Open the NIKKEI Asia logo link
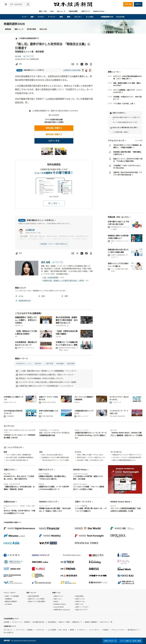The height and width of the screenshot is (644, 146). click(11, 543)
